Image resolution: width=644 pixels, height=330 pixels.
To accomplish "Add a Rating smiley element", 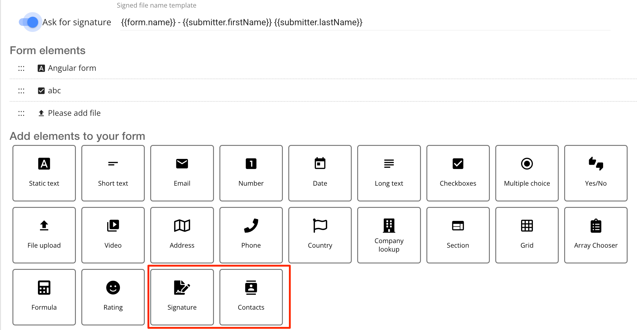I will 113,297.
